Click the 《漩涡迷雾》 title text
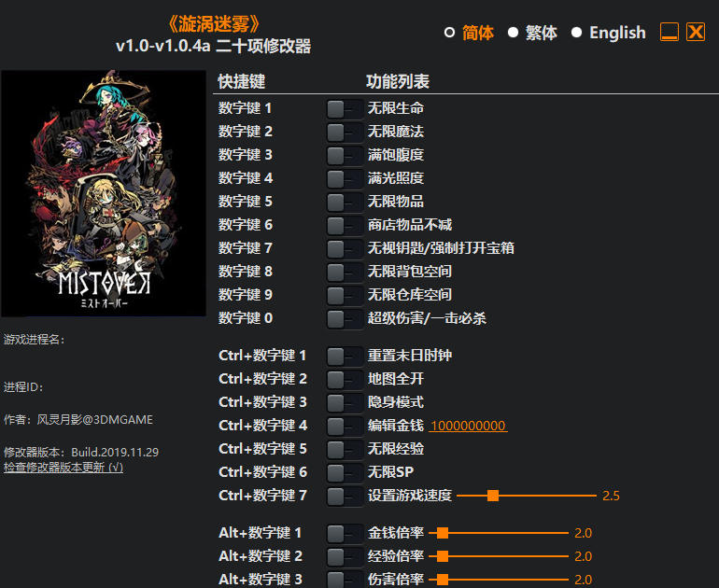This screenshot has height=588, width=719. 214,24
